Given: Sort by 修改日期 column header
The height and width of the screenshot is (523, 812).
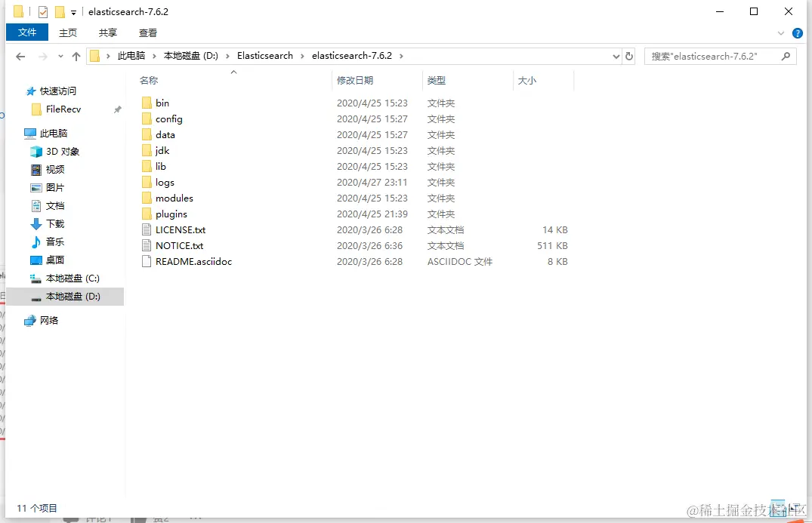Looking at the screenshot, I should (355, 81).
